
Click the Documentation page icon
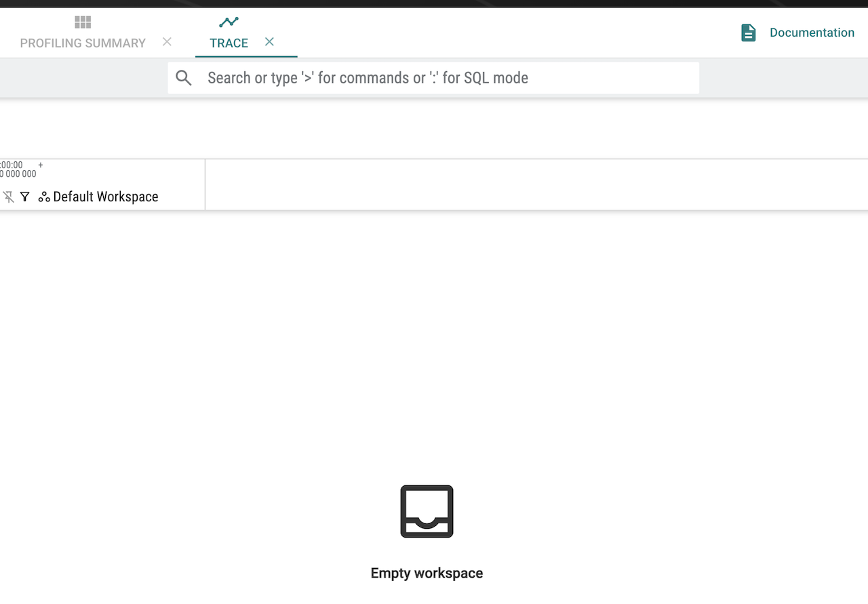tap(748, 33)
